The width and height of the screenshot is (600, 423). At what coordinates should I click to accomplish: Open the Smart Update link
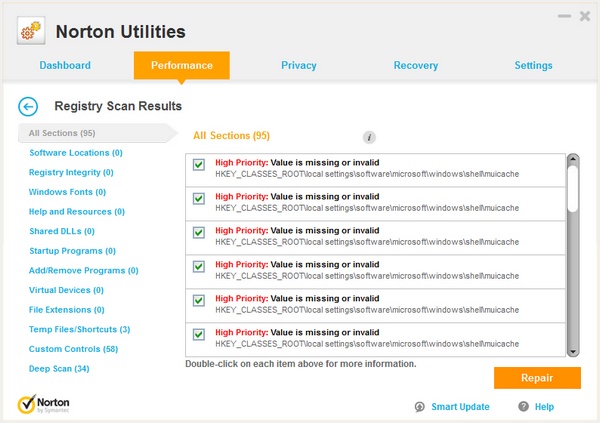(x=460, y=407)
